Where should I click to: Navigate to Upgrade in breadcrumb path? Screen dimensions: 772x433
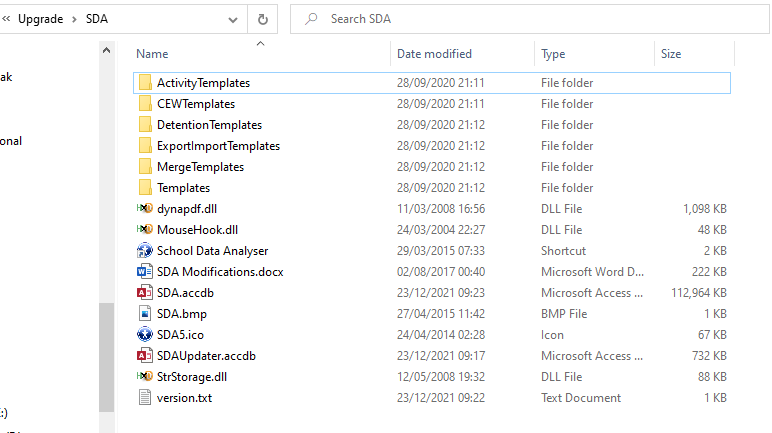[41, 19]
